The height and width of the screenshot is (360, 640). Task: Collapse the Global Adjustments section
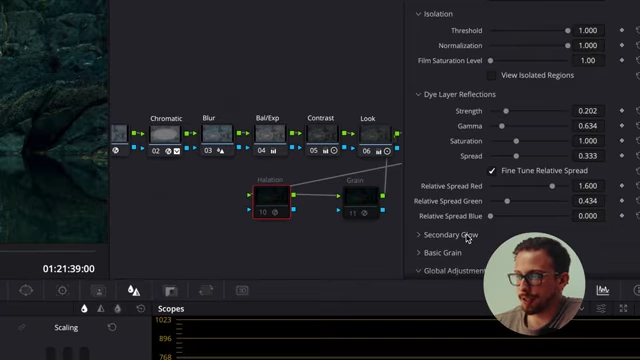pyautogui.click(x=418, y=271)
